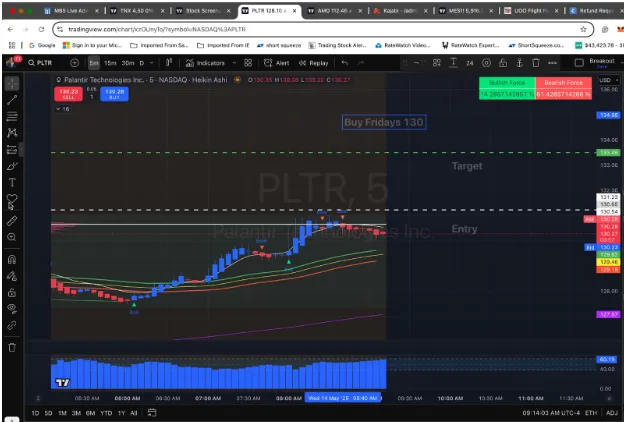Toggle the ADJ adjustment setting

pos(612,413)
